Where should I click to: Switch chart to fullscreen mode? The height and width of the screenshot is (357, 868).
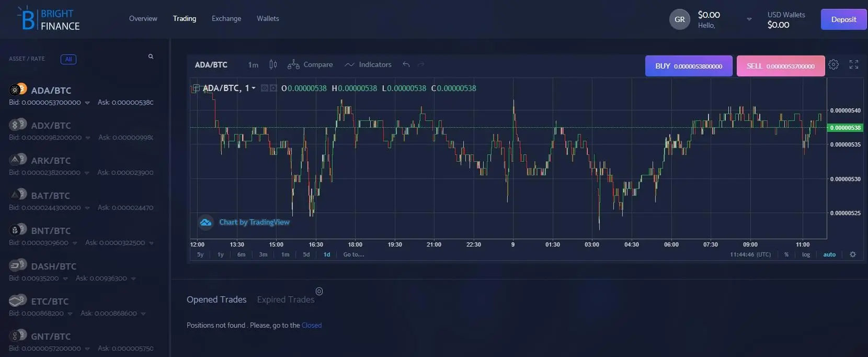click(854, 64)
